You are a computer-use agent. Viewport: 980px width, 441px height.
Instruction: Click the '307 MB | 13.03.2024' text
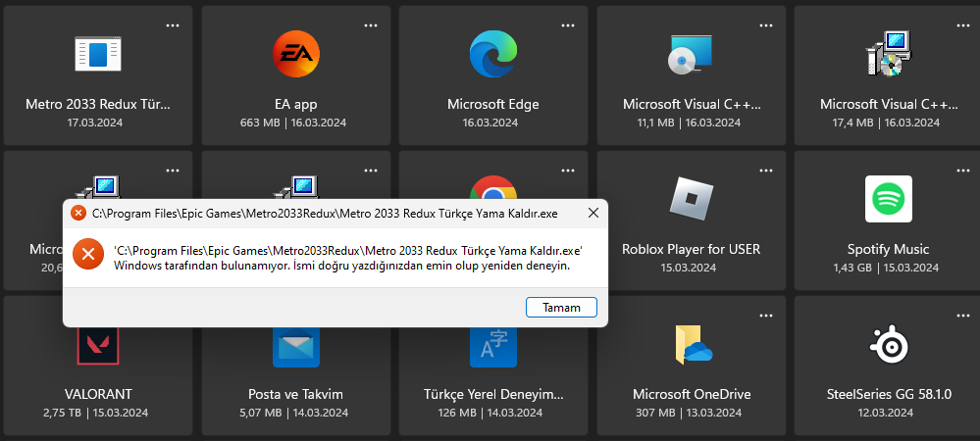(x=689, y=413)
